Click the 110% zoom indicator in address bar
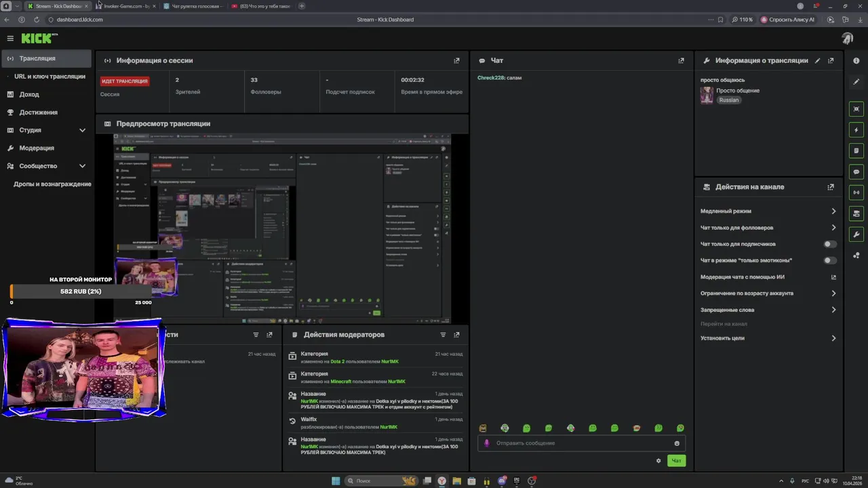 743,20
